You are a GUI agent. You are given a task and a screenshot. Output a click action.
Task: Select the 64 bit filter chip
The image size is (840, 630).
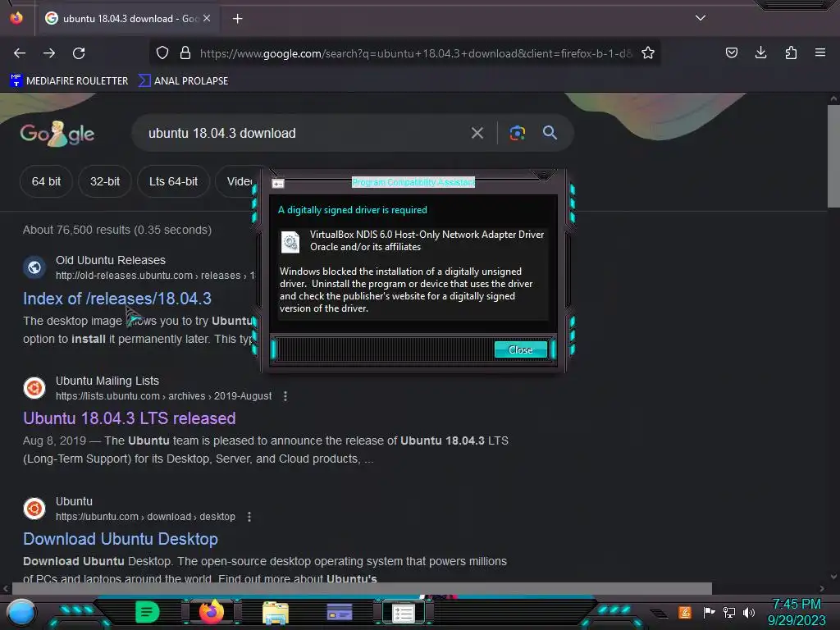pos(46,181)
